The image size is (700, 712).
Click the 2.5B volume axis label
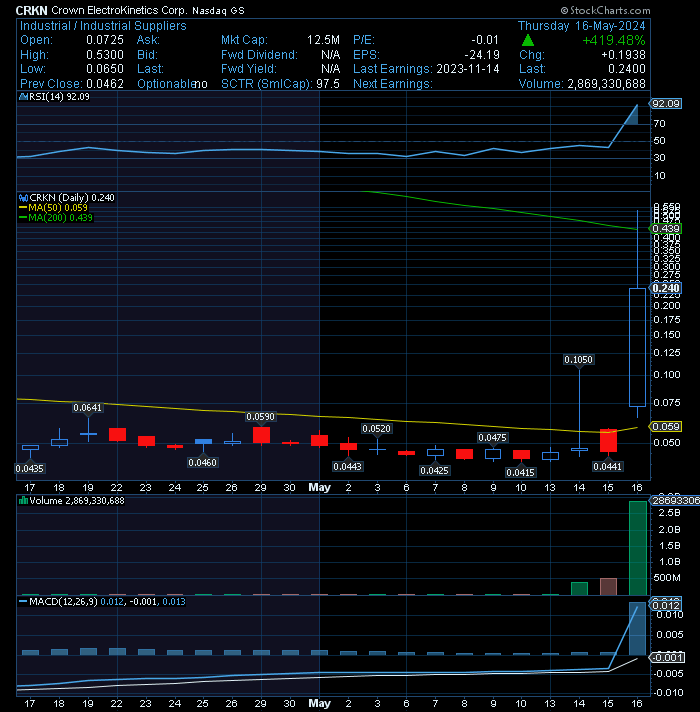(670, 513)
